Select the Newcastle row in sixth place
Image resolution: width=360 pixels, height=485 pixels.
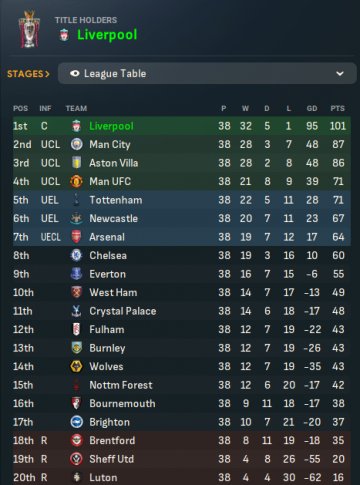(182, 218)
